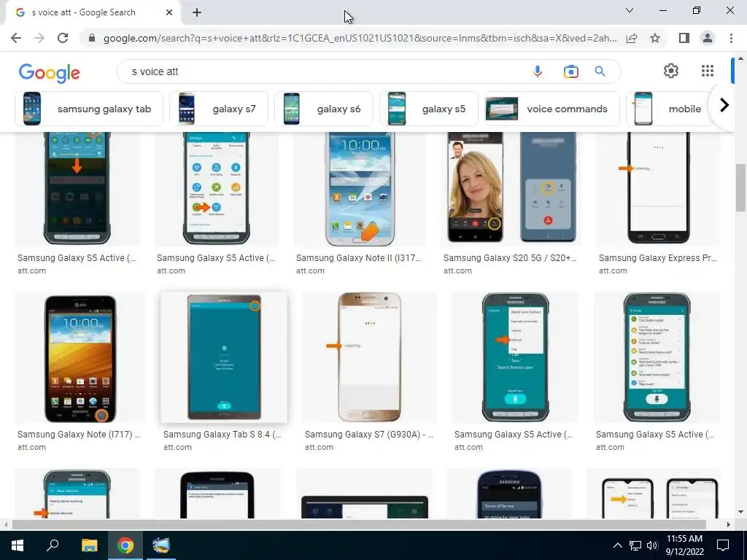
Task: Open tab search dropdown chevron
Action: click(x=630, y=10)
